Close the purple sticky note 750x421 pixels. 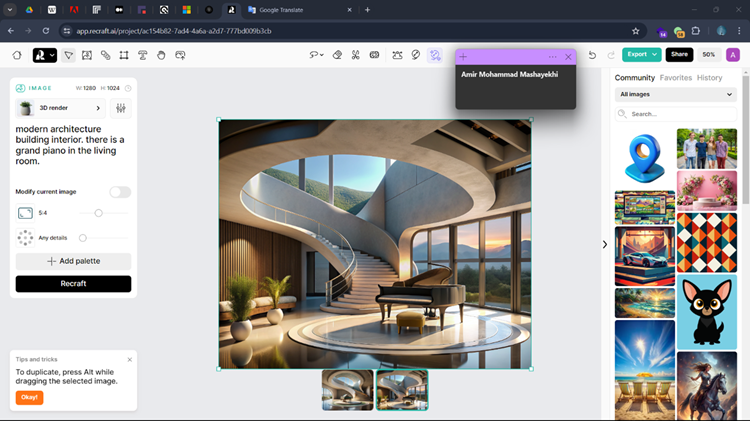(568, 57)
